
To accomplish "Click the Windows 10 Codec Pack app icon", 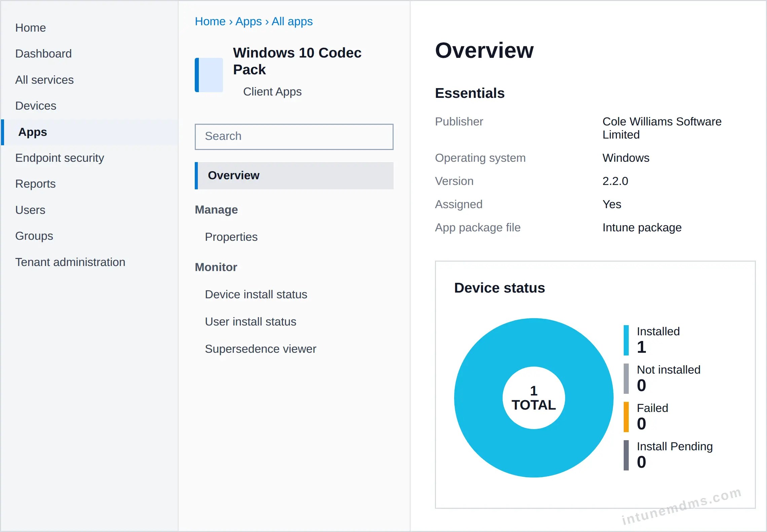I will [x=209, y=75].
